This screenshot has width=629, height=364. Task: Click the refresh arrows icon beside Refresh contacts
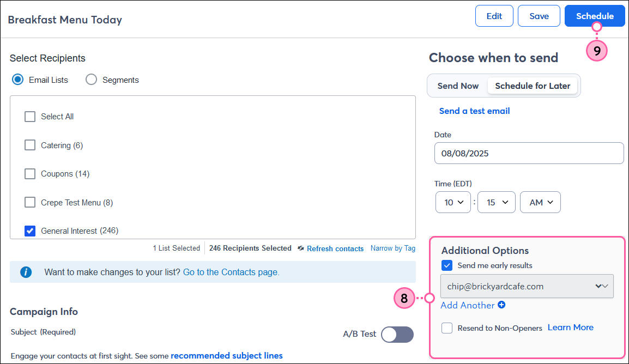(x=301, y=248)
